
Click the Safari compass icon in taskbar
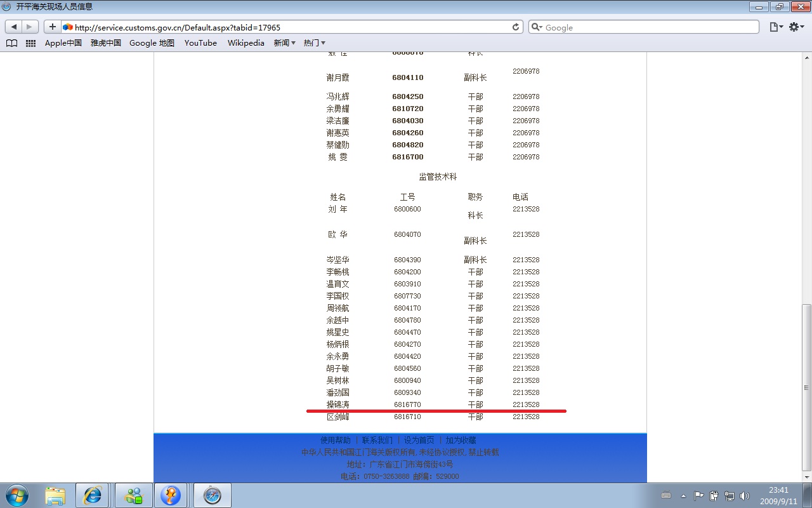212,495
